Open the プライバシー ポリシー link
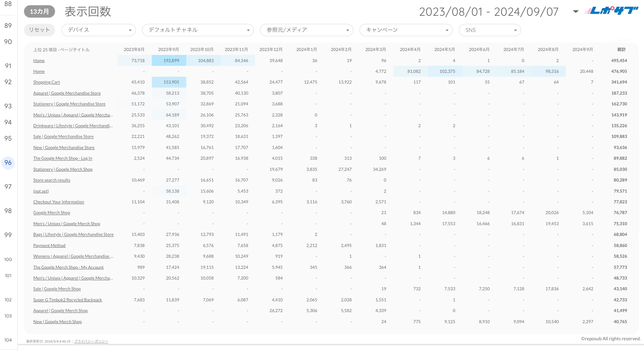This screenshot has width=644, height=350. click(91, 341)
